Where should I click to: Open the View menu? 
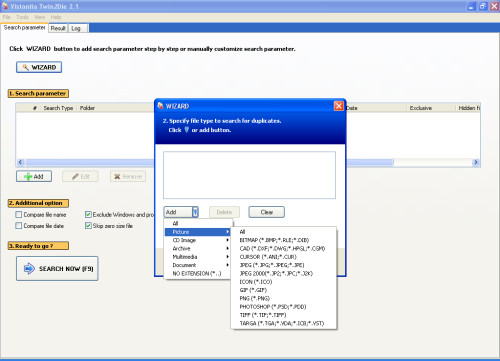click(x=40, y=17)
